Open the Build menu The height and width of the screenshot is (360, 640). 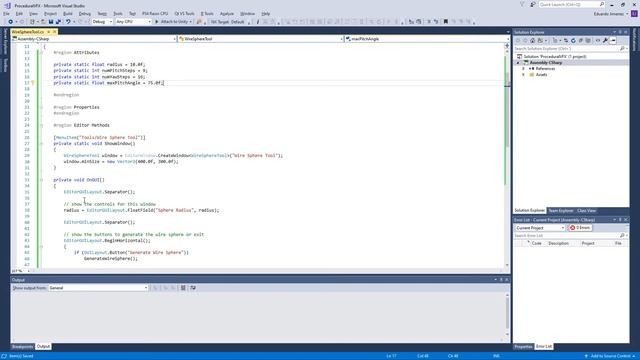click(x=68, y=13)
